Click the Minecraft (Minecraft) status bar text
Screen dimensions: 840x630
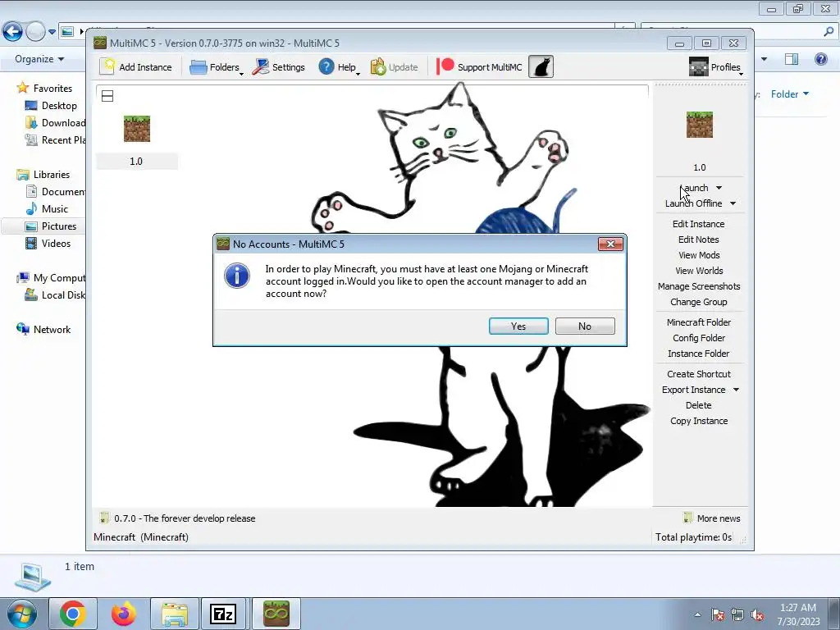tap(141, 536)
